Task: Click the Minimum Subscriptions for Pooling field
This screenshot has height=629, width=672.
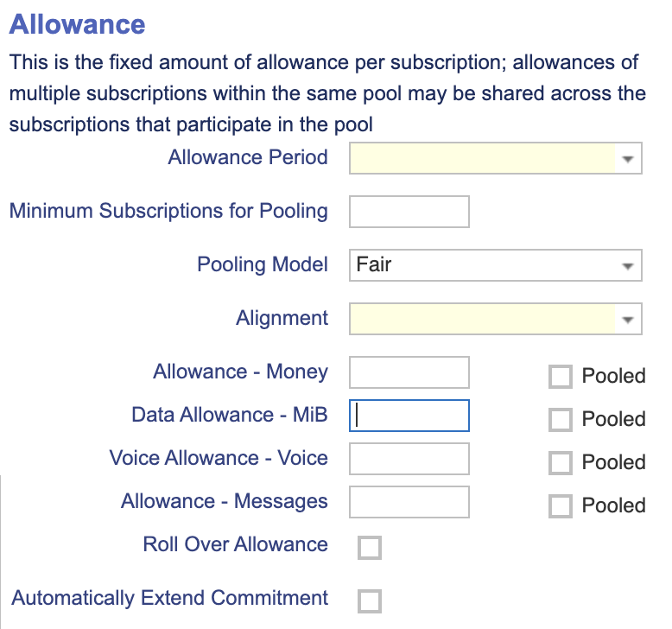Action: coord(409,212)
